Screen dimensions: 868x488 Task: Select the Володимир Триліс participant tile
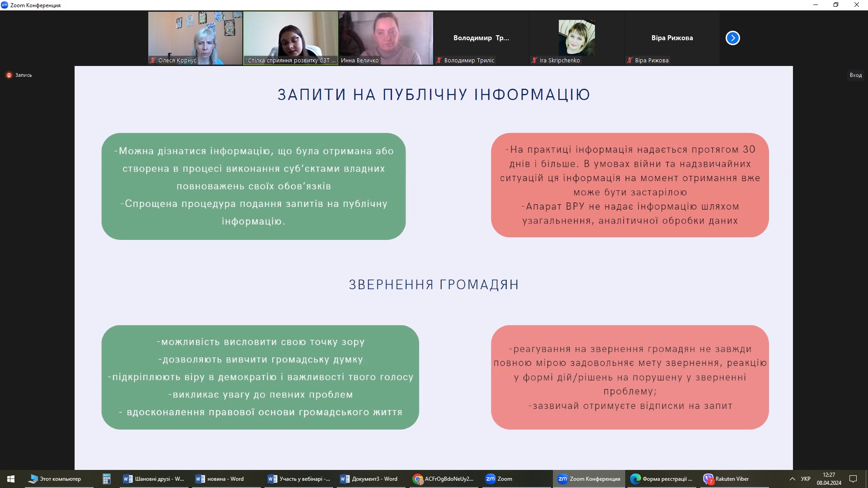pos(481,38)
